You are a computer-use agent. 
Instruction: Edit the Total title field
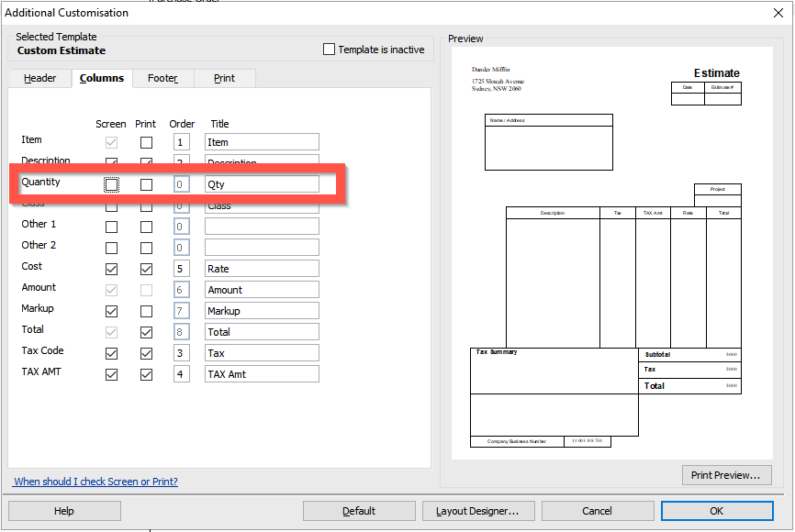[262, 332]
